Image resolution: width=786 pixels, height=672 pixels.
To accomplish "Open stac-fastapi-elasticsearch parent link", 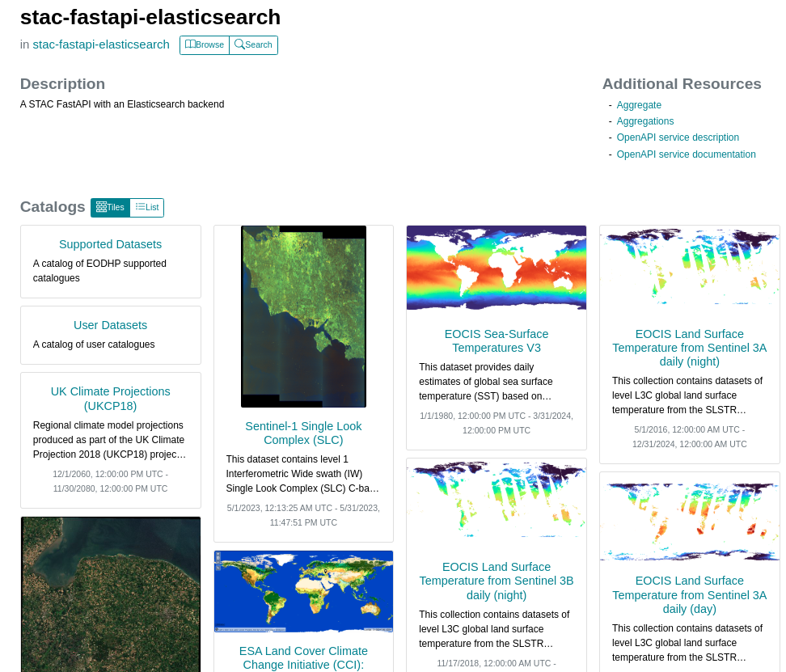I will pos(101,44).
